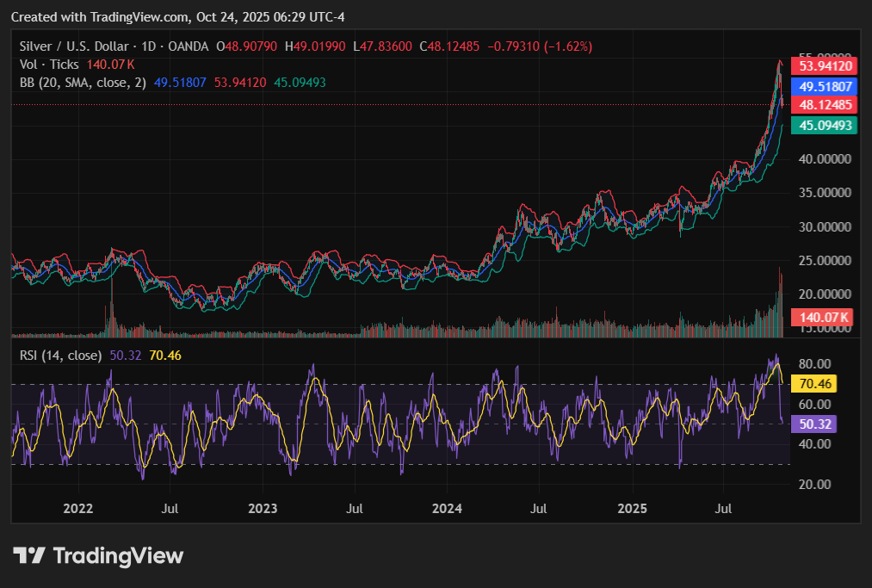Click the −0.79310 (−1.62%) change value

pyautogui.click(x=540, y=46)
